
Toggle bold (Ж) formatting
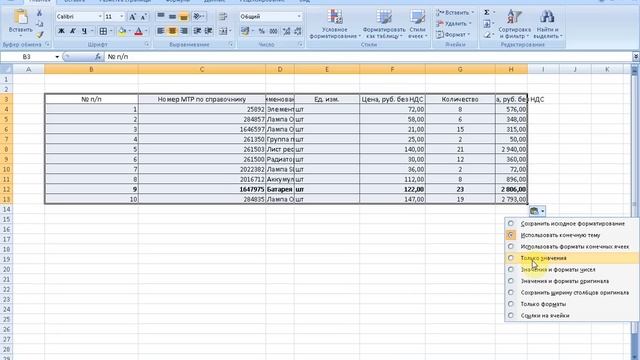tap(61, 31)
